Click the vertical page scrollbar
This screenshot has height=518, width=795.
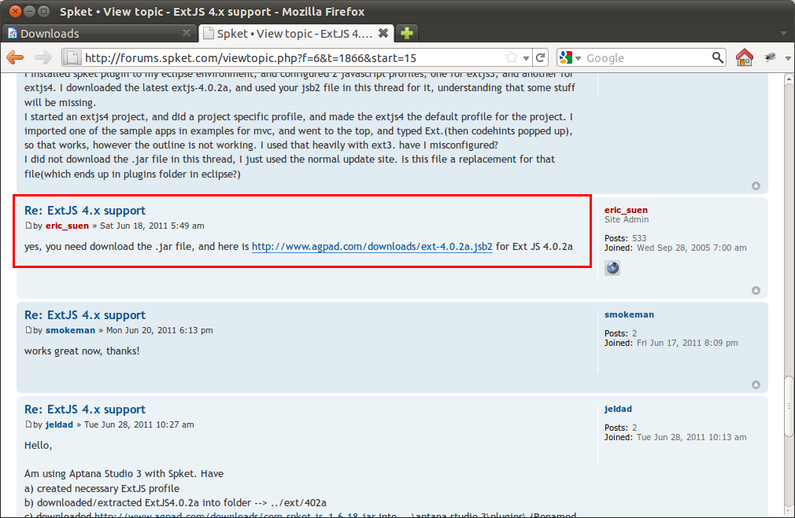(x=788, y=300)
